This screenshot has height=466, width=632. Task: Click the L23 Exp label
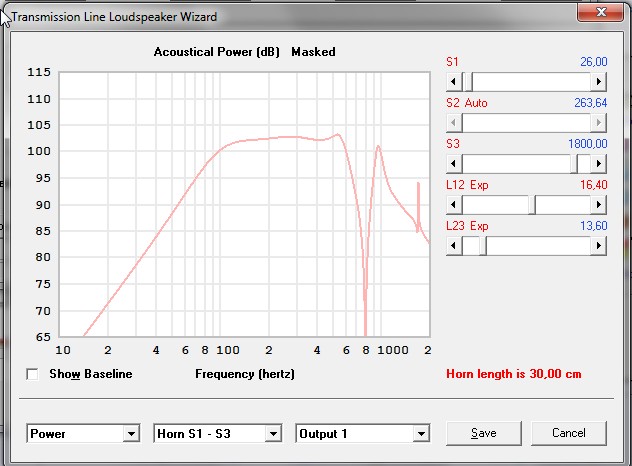[x=467, y=226]
